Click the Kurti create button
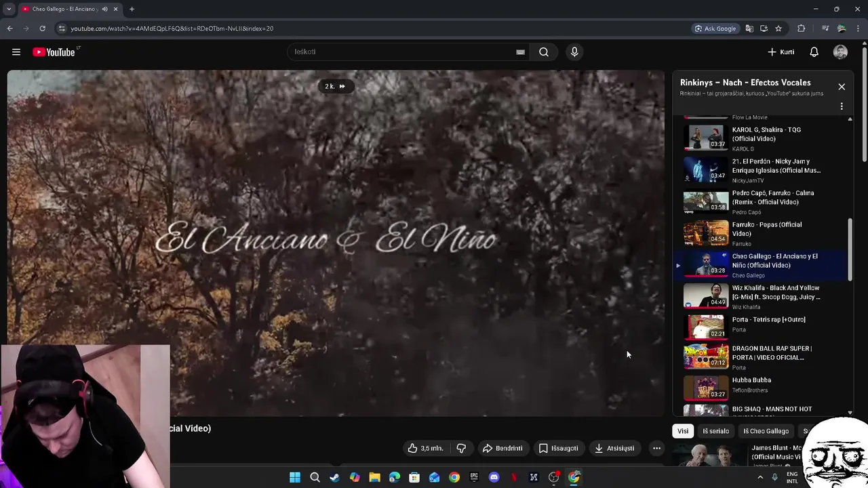Image resolution: width=868 pixels, height=488 pixels. (781, 52)
